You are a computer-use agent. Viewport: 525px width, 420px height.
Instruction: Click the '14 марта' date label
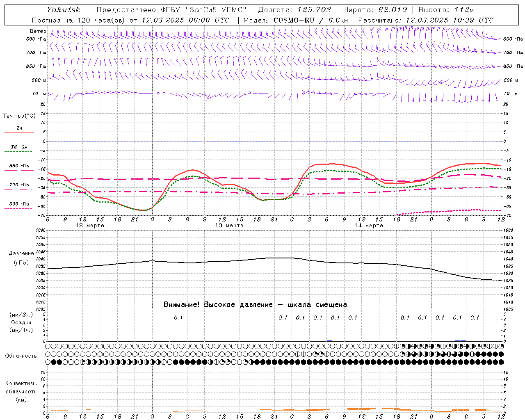(369, 226)
